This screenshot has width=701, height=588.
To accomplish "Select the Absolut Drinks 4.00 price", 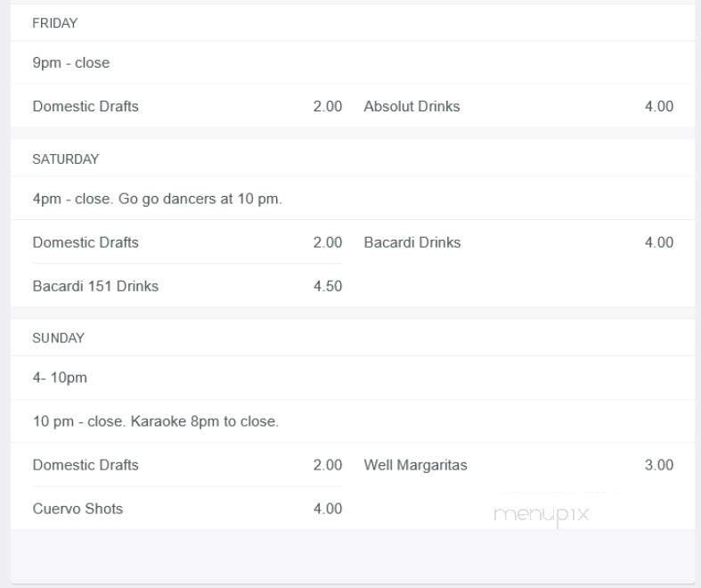I will 658,106.
